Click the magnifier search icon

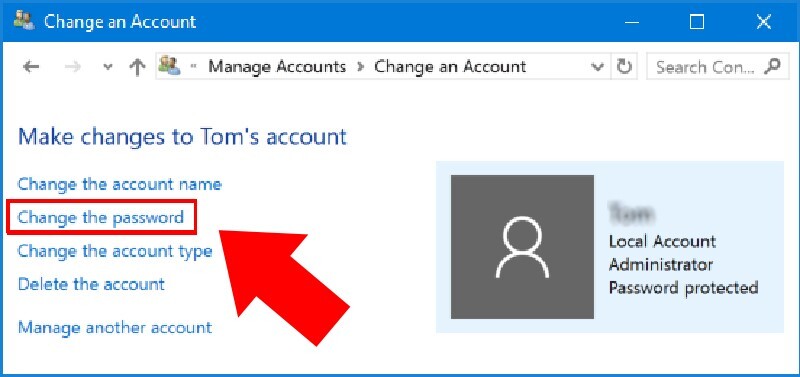pyautogui.click(x=773, y=66)
